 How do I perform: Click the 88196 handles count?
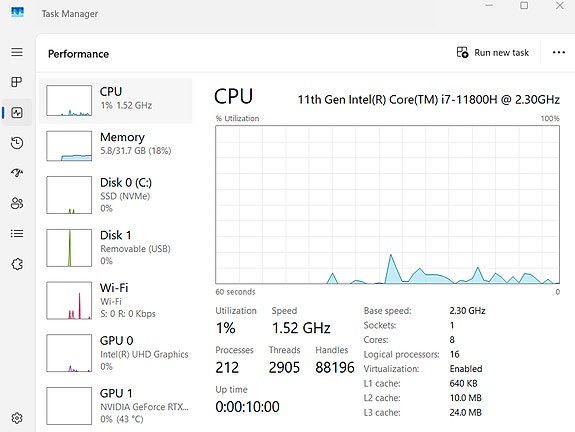point(335,367)
